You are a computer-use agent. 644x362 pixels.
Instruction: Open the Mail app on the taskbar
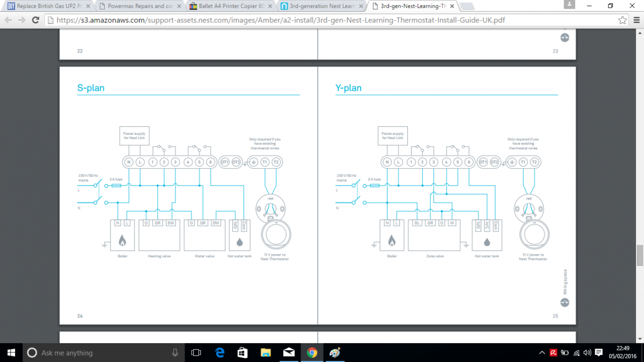[x=289, y=352]
